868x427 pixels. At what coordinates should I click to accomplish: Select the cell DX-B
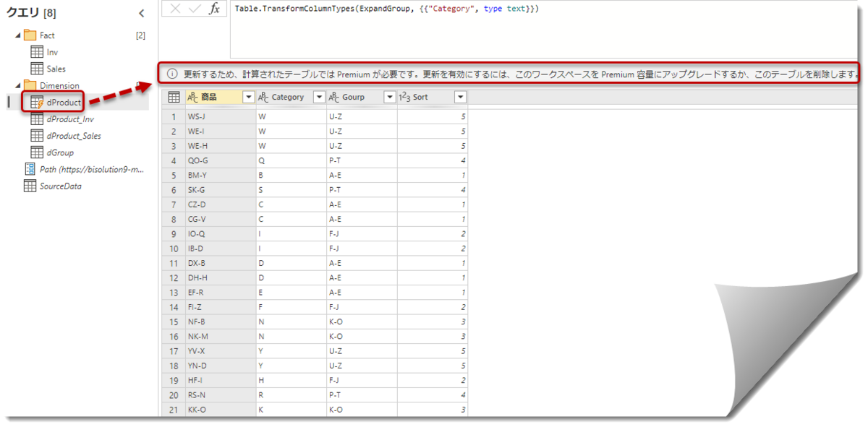220,263
